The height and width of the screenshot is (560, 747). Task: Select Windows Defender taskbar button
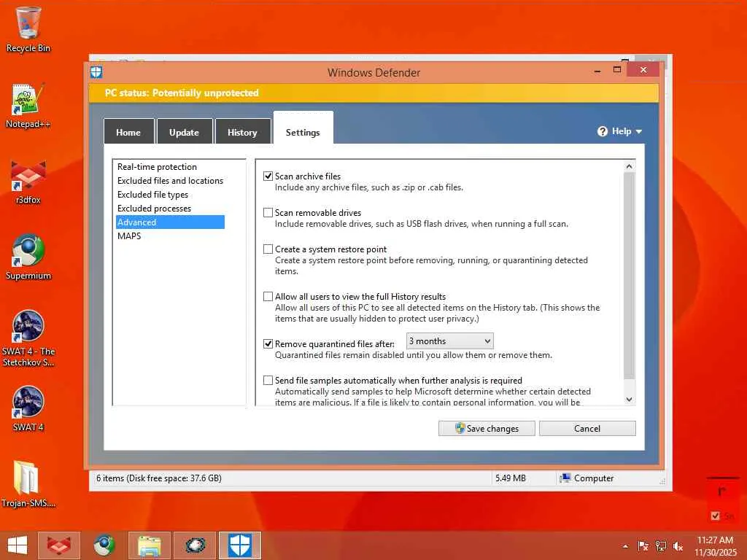coord(240,545)
